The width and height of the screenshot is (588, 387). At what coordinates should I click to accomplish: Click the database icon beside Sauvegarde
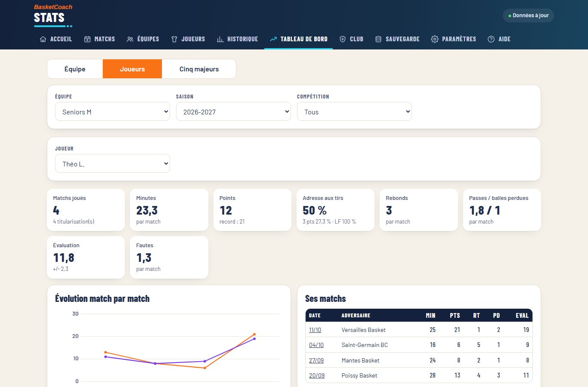click(x=378, y=39)
